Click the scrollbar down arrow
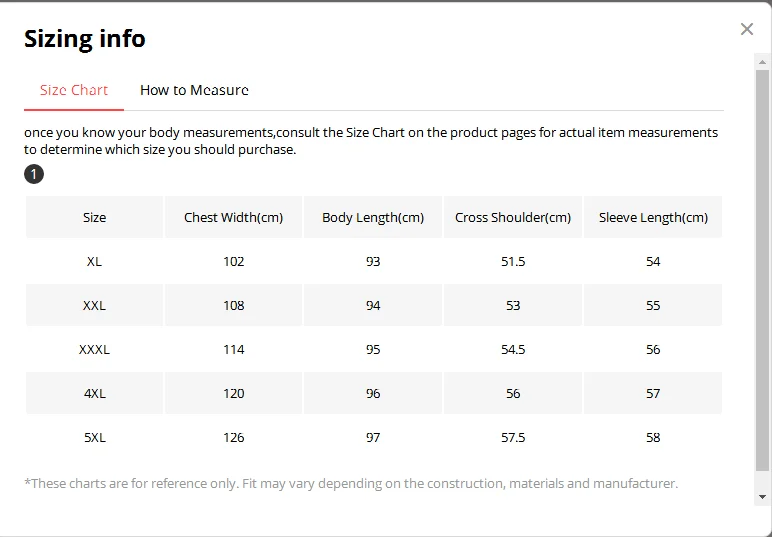Image resolution: width=772 pixels, height=537 pixels. (762, 497)
